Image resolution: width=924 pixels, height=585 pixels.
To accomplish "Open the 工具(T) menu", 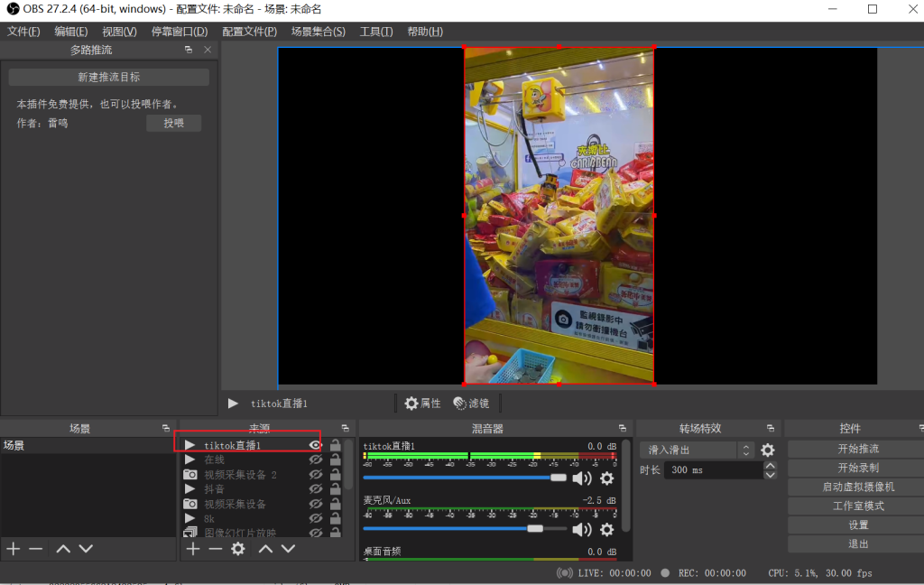I will coord(376,32).
